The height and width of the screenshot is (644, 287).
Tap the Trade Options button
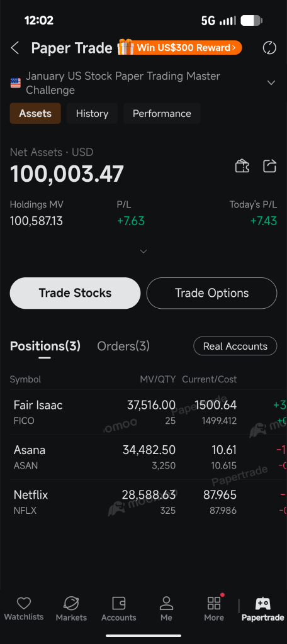(x=211, y=293)
